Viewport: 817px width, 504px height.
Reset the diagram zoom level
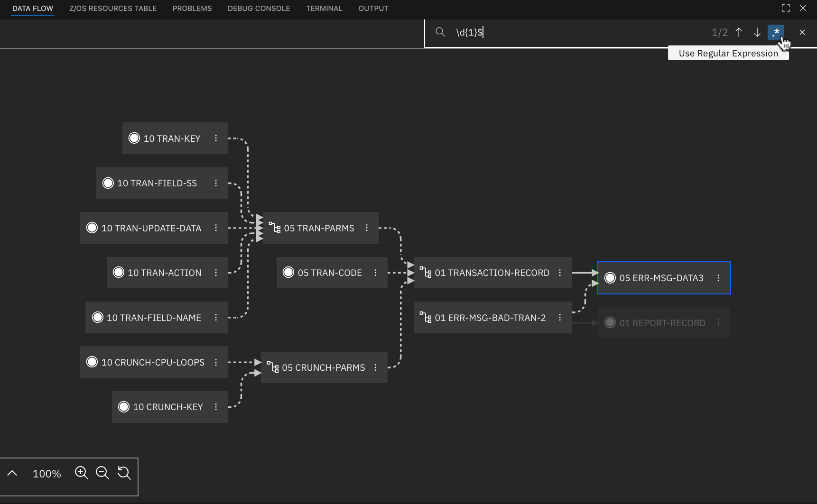click(x=124, y=473)
